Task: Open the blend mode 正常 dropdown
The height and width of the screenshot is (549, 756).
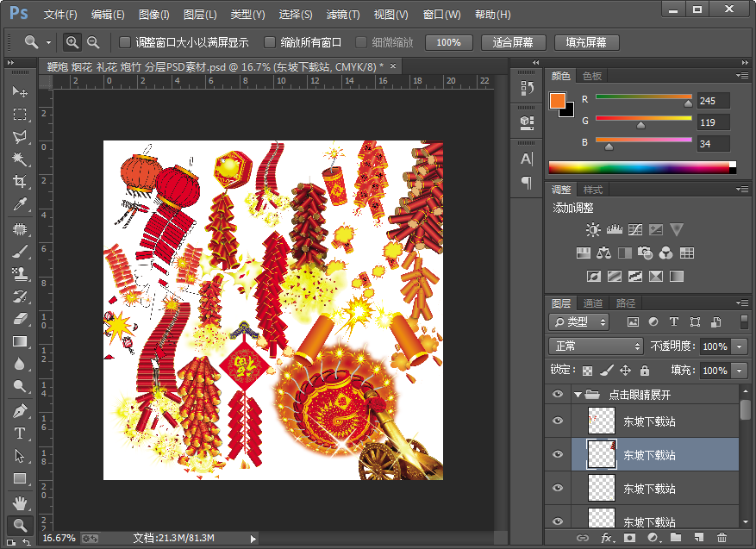Action: (x=597, y=346)
